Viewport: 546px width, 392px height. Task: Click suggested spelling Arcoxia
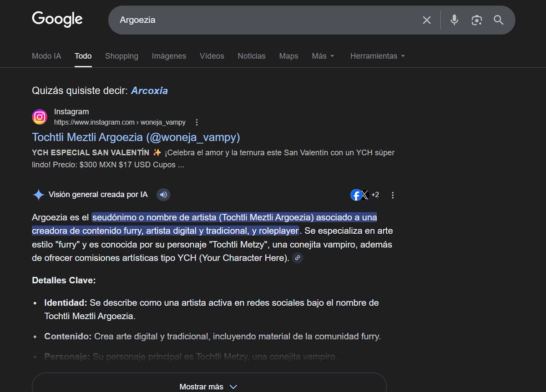(149, 90)
